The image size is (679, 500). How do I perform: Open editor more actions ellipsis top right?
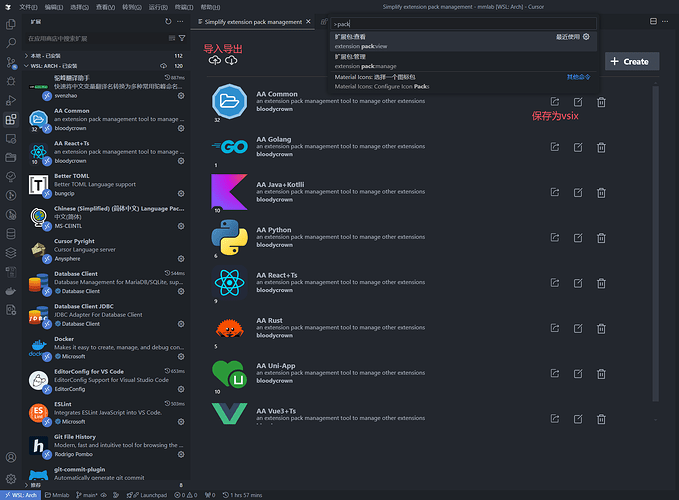665,21
